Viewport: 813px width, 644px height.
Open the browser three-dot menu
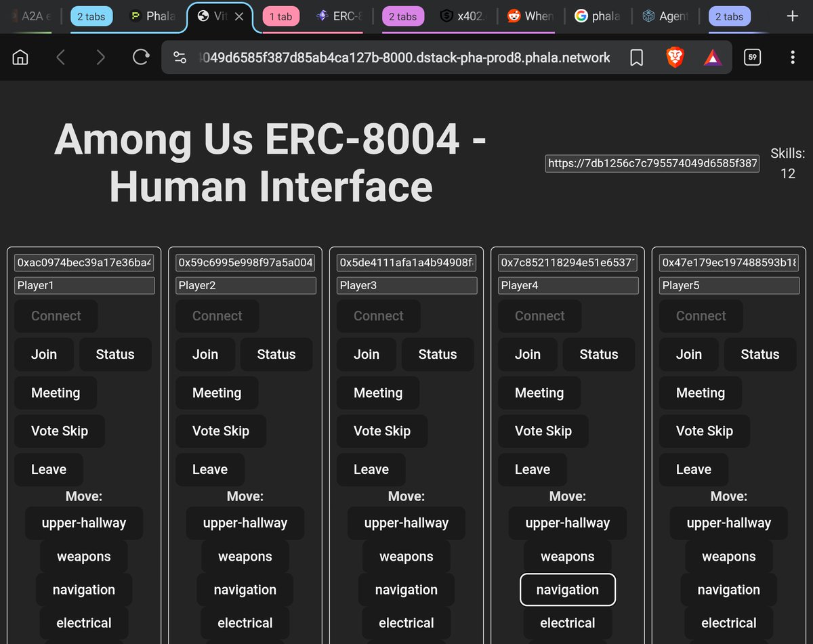(792, 58)
